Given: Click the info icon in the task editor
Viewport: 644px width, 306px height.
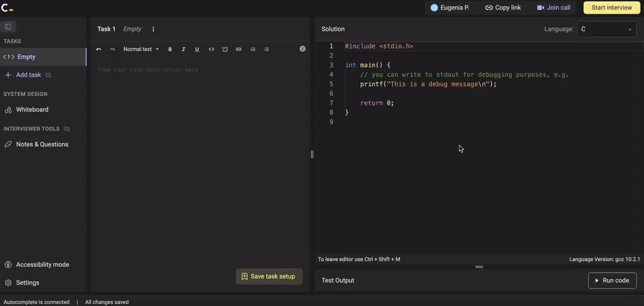Looking at the screenshot, I should pos(303,49).
